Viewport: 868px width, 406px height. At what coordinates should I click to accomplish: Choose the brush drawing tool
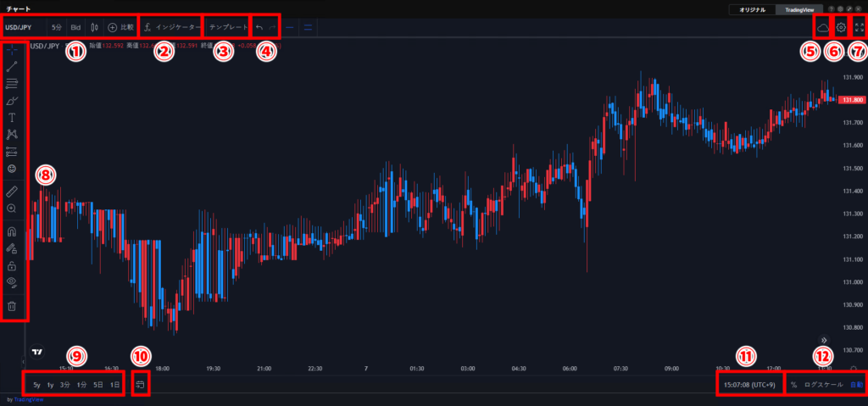pos(13,100)
